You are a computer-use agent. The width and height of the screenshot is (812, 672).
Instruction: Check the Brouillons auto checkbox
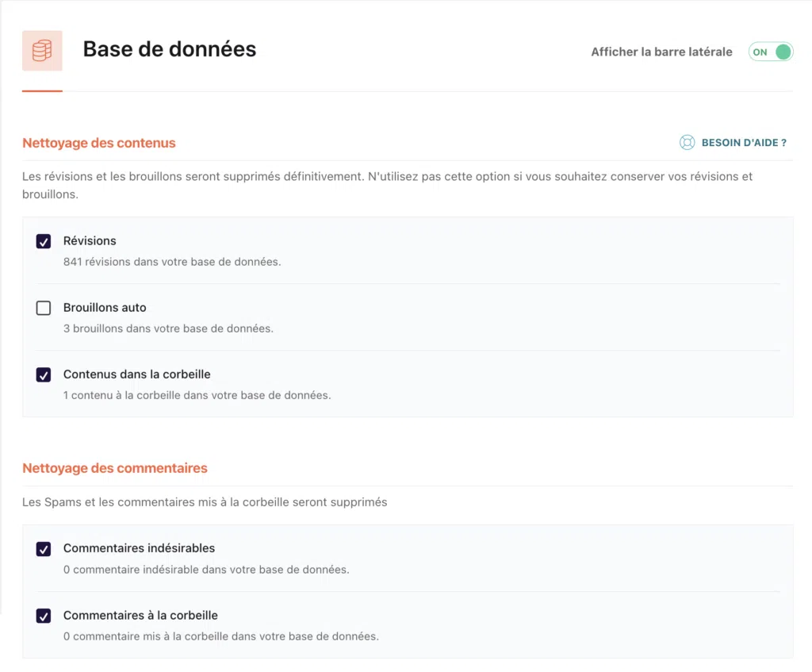44,309
